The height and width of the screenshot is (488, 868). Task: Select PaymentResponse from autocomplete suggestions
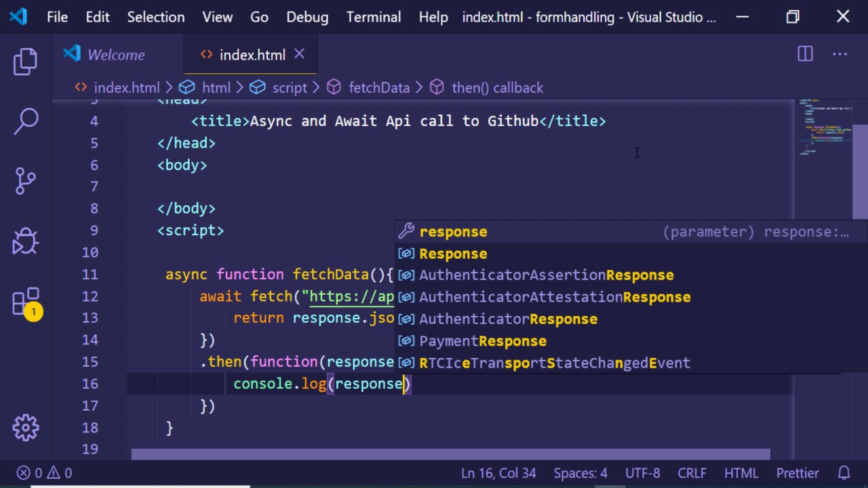pyautogui.click(x=482, y=341)
